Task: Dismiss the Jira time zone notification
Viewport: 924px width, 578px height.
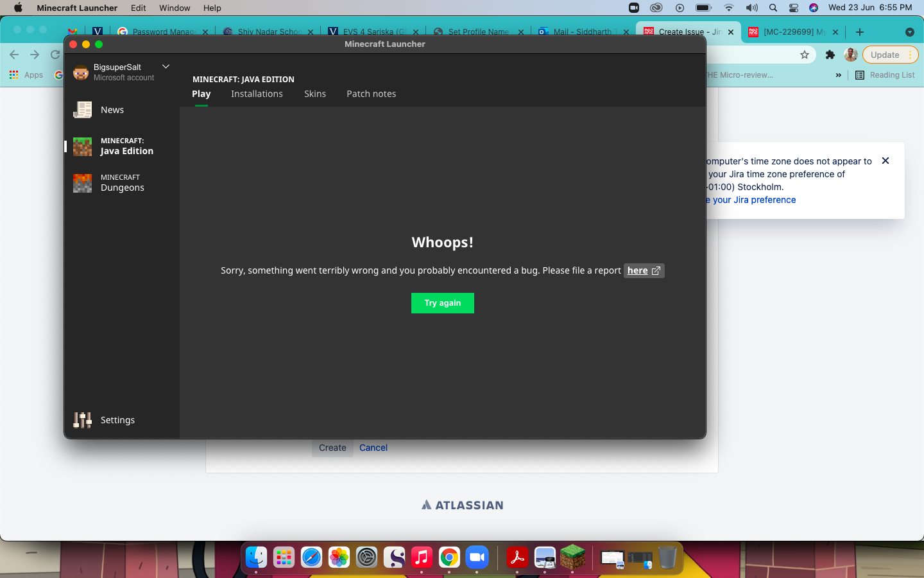Action: click(x=886, y=161)
